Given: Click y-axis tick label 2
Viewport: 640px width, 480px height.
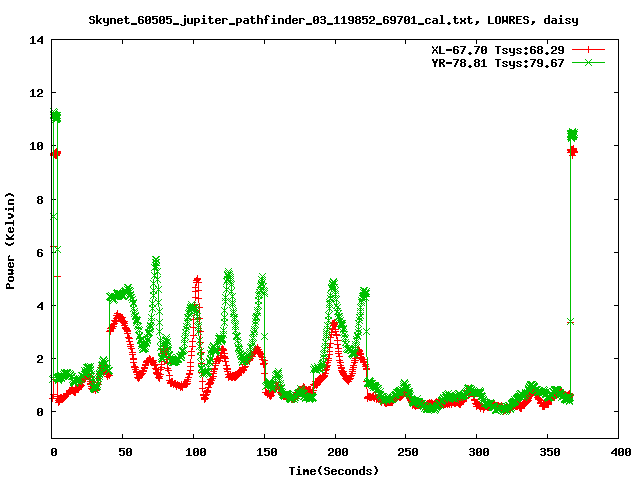Looking at the screenshot, I should point(40,359).
